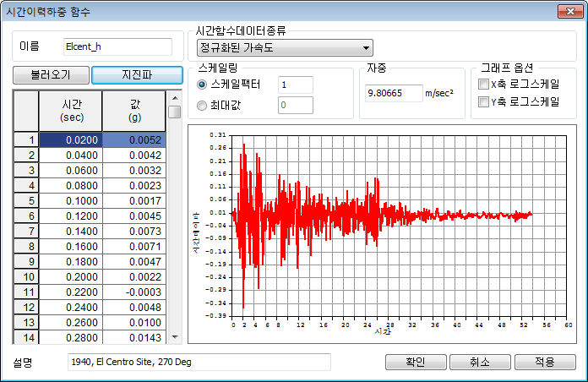Image resolution: width=588 pixels, height=382 pixels.
Task: Click value cell 0.0047
Action: [x=134, y=261]
